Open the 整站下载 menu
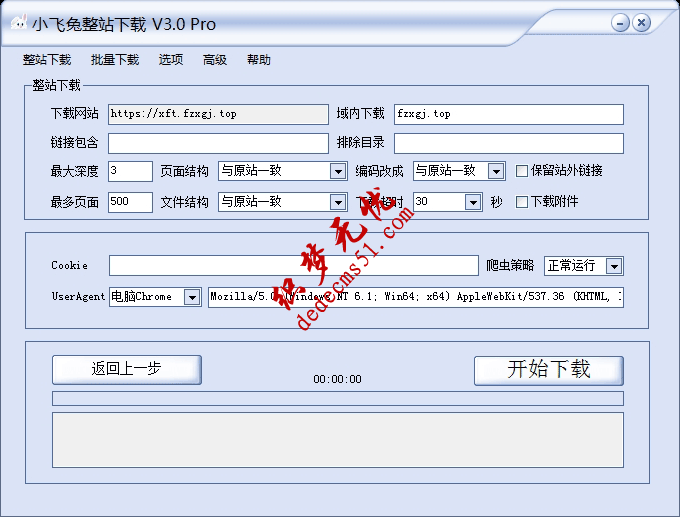Viewport: 680px width, 517px height. click(47, 60)
